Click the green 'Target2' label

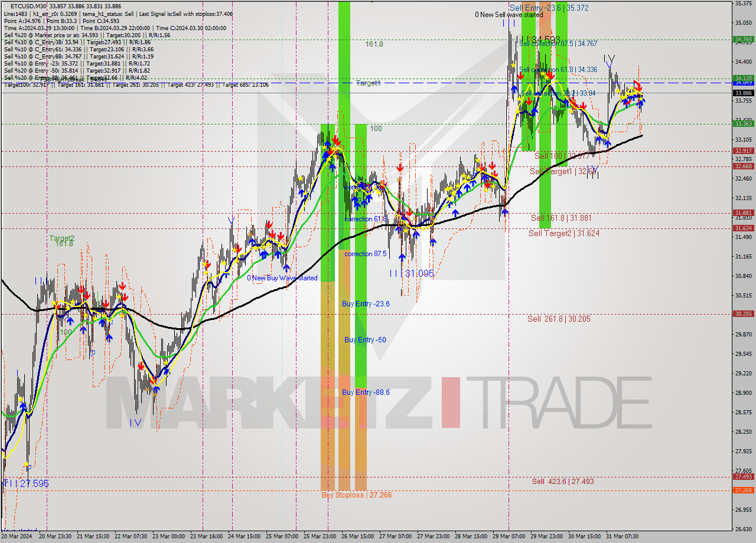61,238
